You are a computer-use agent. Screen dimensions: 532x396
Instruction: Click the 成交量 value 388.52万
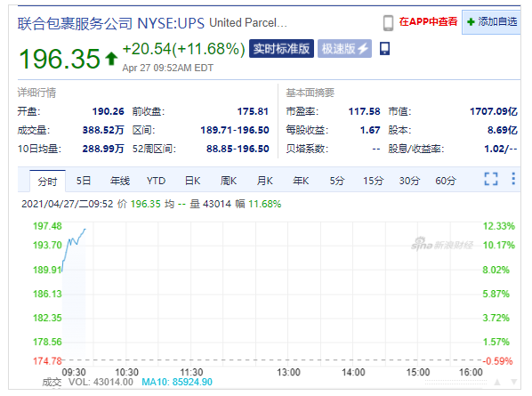[x=103, y=130]
